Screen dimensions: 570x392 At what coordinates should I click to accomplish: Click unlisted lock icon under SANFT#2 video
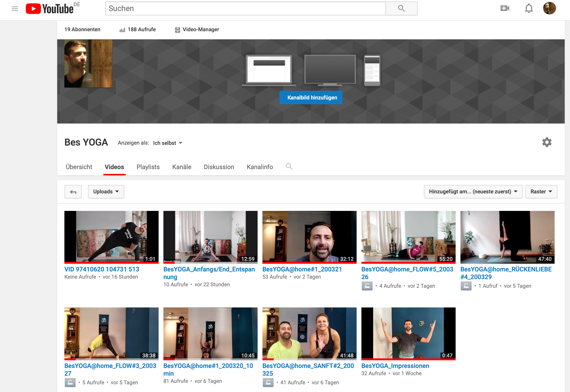pyautogui.click(x=268, y=382)
